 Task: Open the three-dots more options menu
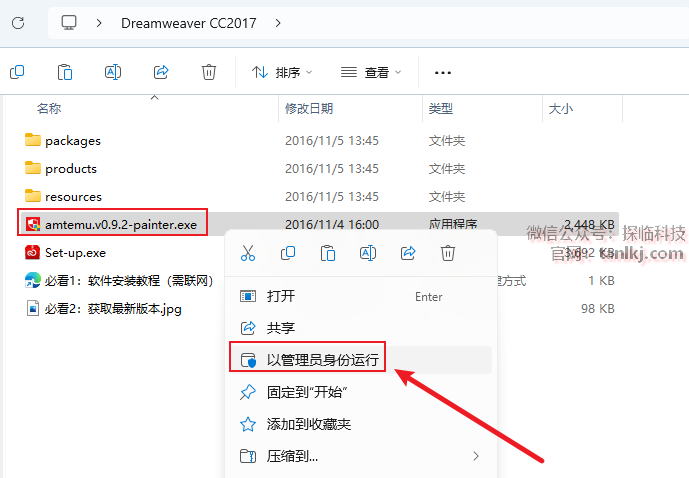coord(442,72)
